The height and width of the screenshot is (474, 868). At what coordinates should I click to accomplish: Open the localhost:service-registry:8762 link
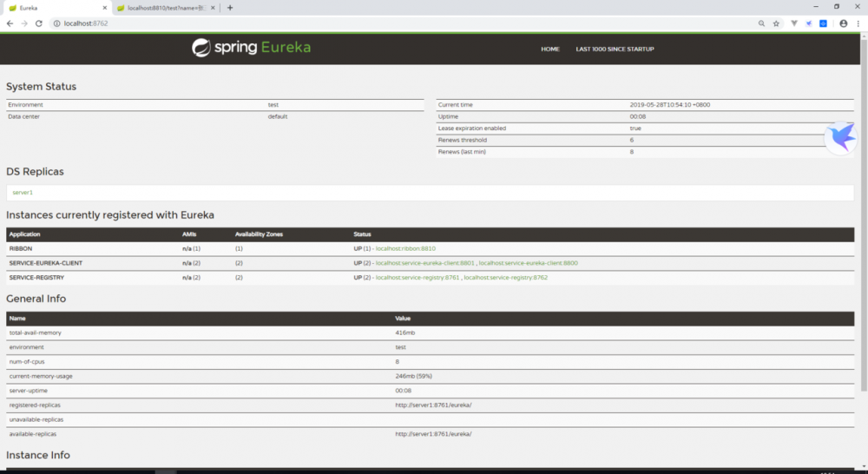tap(505, 278)
